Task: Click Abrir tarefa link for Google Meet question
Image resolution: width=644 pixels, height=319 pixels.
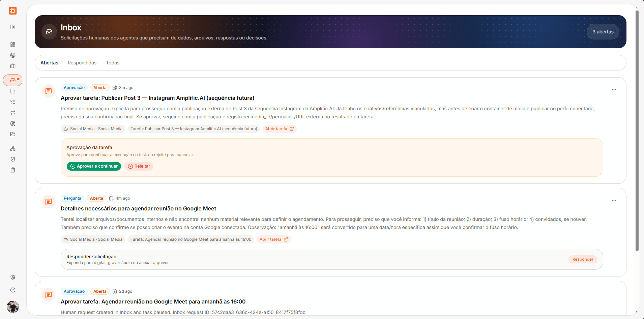Action: pyautogui.click(x=274, y=239)
